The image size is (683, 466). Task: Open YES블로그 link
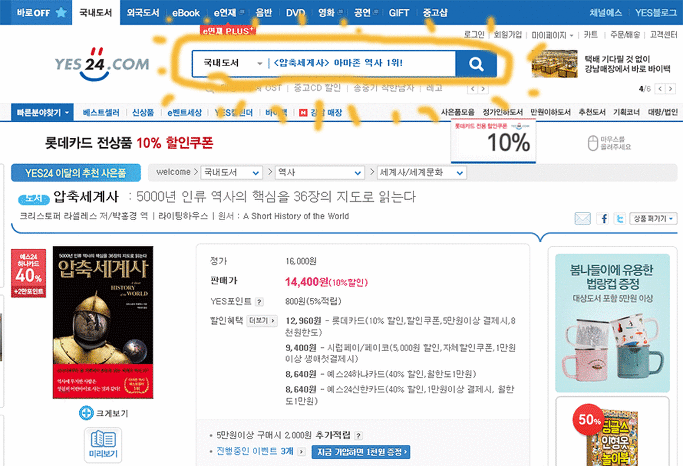click(x=656, y=13)
